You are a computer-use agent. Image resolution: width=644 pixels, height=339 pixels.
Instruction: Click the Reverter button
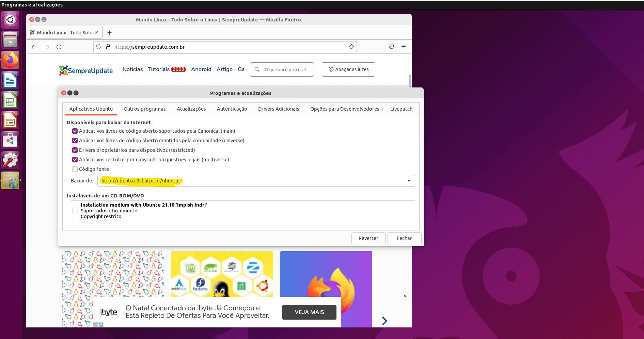pos(368,238)
